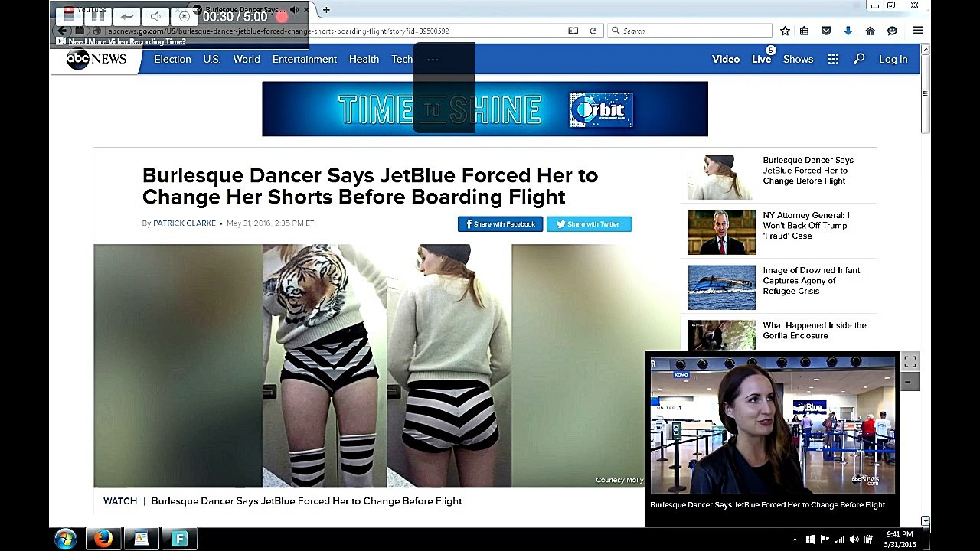This screenshot has height=551, width=980.
Task: Open taskbar clock showing 9:41 PM
Action: click(900, 540)
